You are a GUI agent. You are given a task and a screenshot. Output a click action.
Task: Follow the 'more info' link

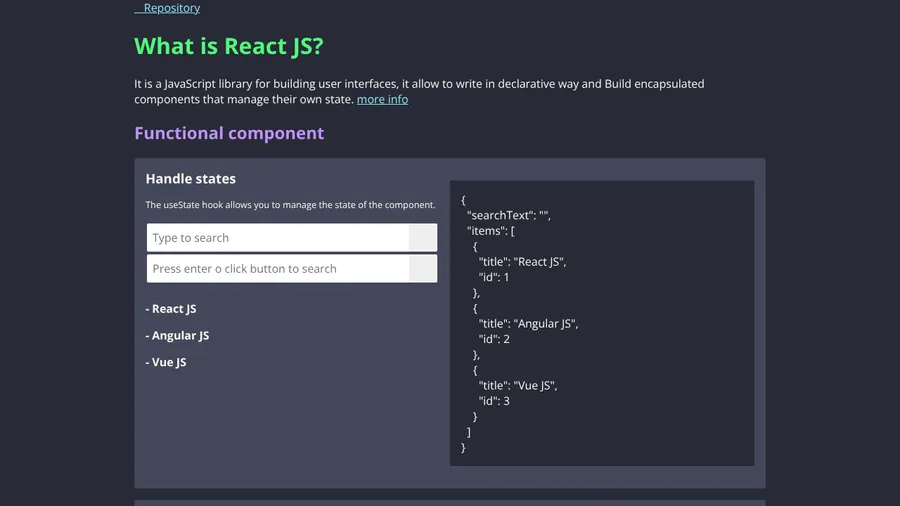tap(382, 99)
